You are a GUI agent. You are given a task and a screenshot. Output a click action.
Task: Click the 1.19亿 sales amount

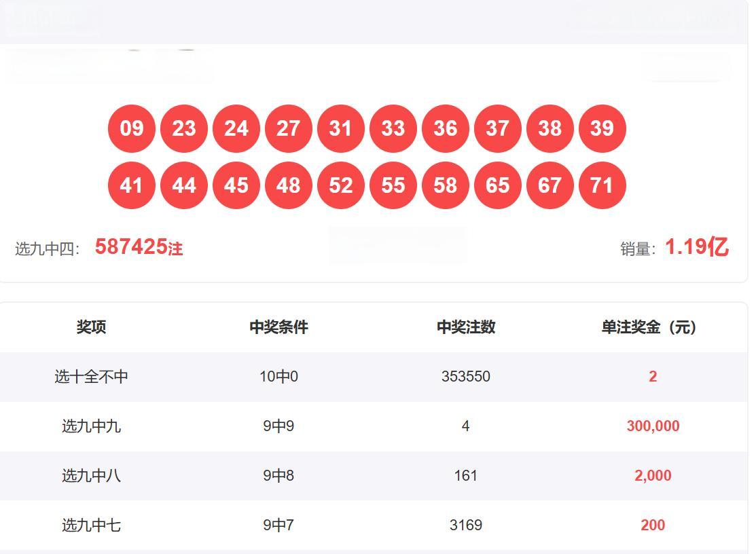coord(696,247)
